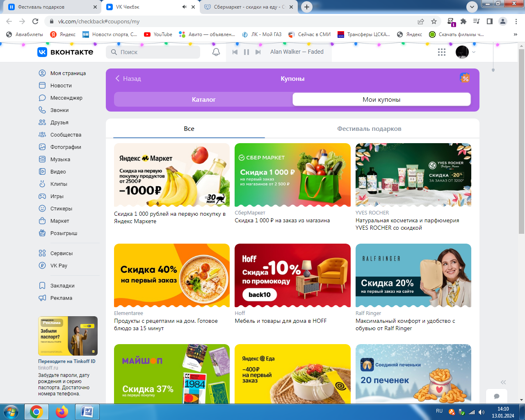Bookmark this page with star icon
The width and height of the screenshot is (525, 420).
click(434, 21)
